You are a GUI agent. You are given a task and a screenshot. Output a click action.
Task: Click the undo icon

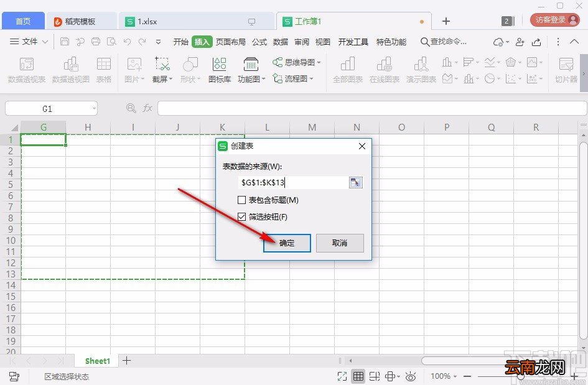127,42
